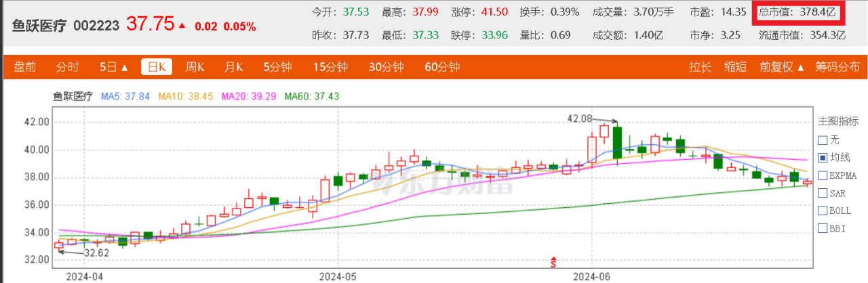This screenshot has width=868, height=283.
Task: Enable the BBI indicator checkbox
Action: 823,228
